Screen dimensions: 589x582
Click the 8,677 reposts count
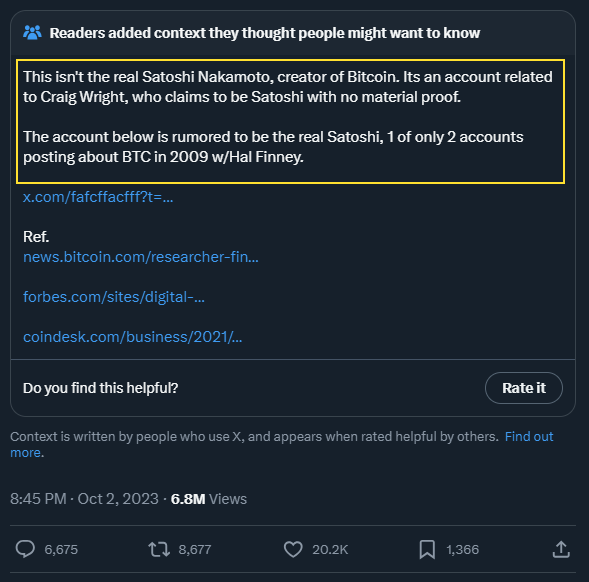(195, 549)
